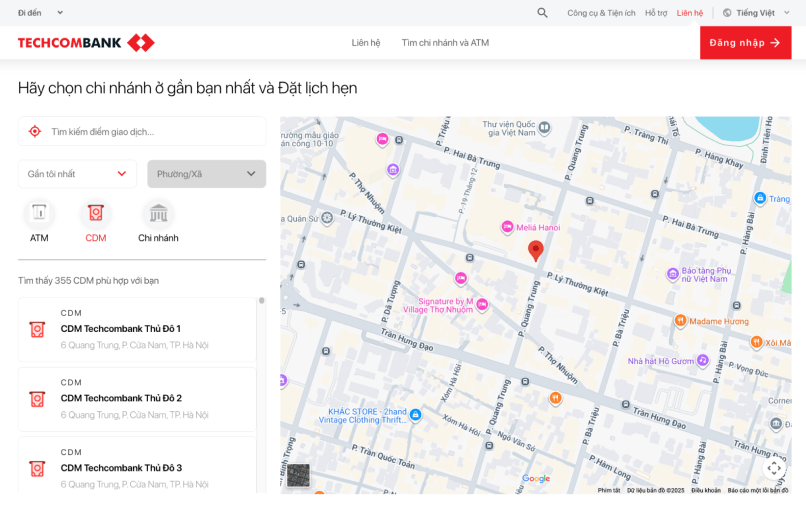This screenshot has width=806, height=507.
Task: Click the Liên hệ link in top bar
Action: tap(690, 13)
